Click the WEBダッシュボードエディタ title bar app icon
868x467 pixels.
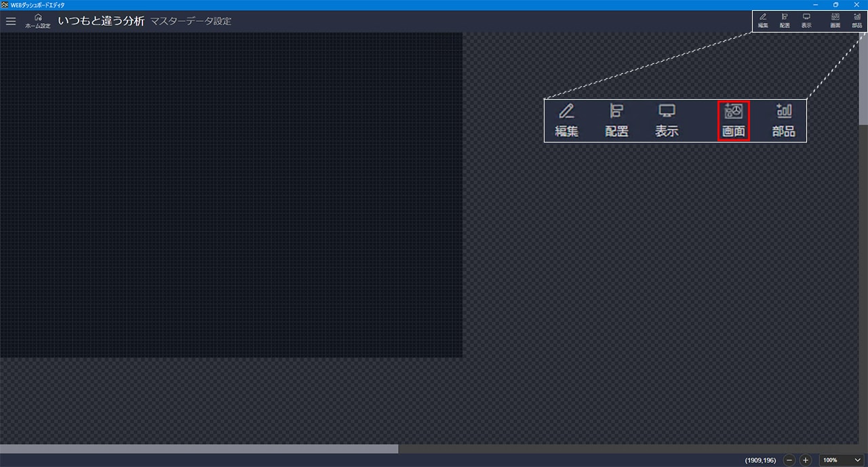tap(5, 5)
